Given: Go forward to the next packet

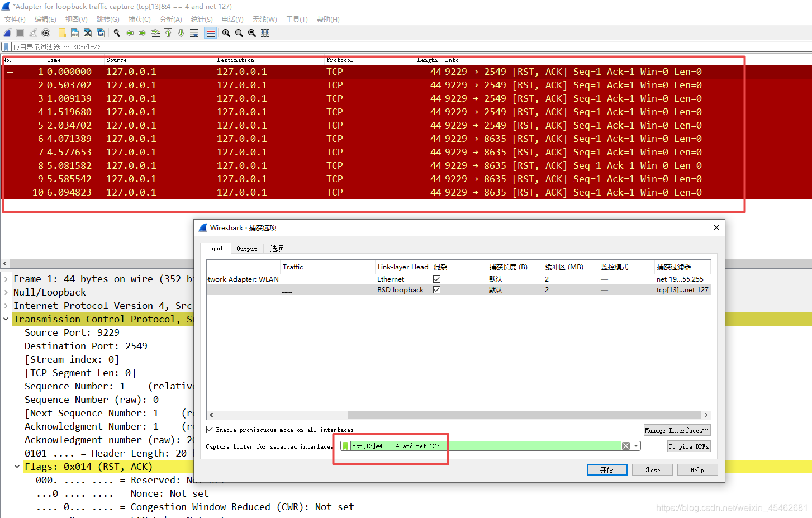Looking at the screenshot, I should pos(143,33).
